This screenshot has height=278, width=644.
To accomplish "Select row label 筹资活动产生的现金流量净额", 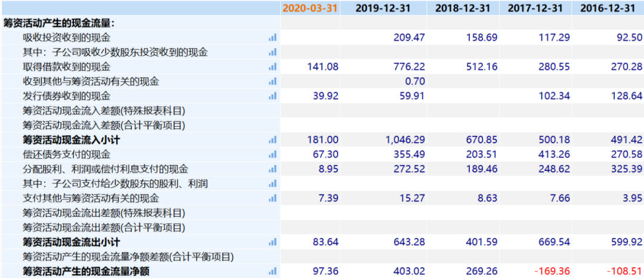I will [86, 271].
